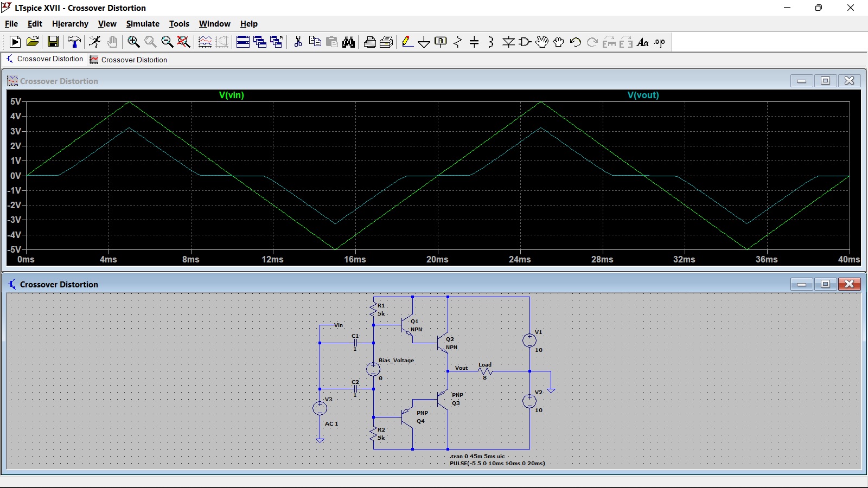Click the pick visible traces icon
The height and width of the screenshot is (488, 868).
[205, 42]
